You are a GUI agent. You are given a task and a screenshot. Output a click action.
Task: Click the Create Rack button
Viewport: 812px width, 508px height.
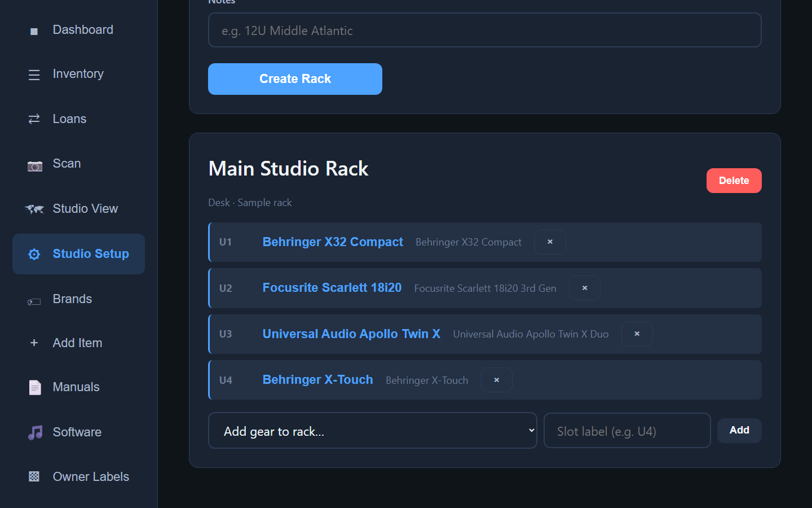coord(295,79)
